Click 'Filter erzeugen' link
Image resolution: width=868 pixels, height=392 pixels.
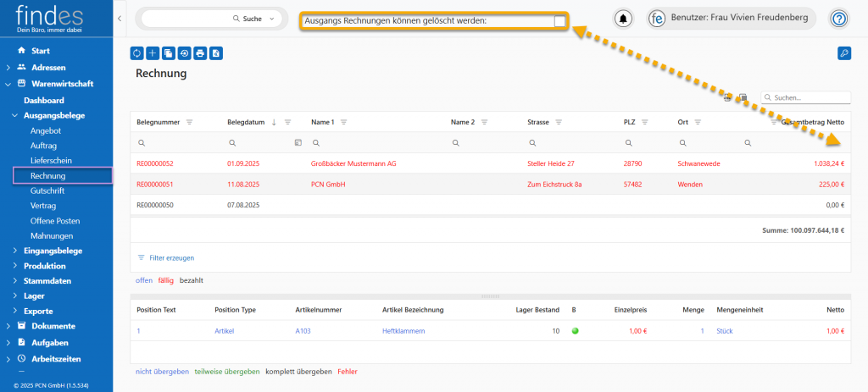pyautogui.click(x=171, y=257)
